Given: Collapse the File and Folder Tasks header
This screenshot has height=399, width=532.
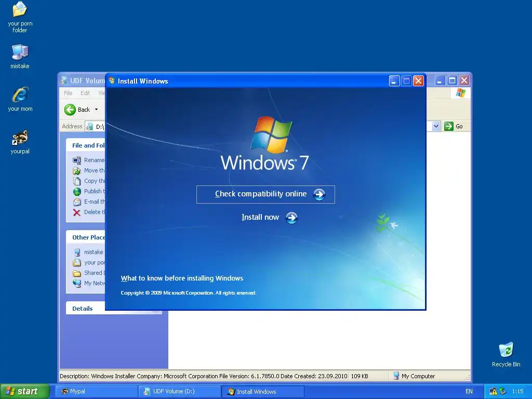Looking at the screenshot, I should pyautogui.click(x=86, y=145).
